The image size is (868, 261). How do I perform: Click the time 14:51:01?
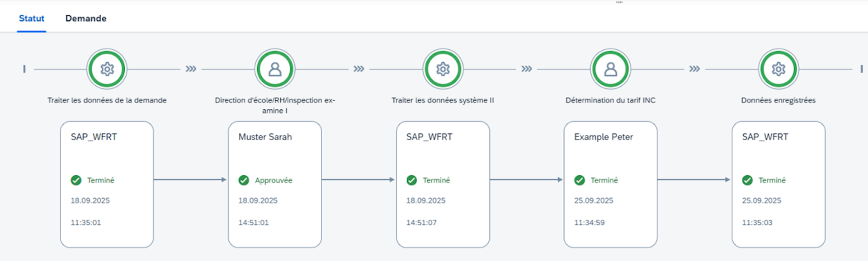click(x=254, y=223)
